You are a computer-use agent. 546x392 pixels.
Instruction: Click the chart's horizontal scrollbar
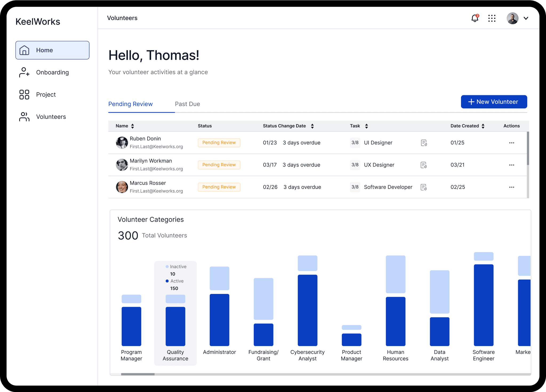pos(138,374)
